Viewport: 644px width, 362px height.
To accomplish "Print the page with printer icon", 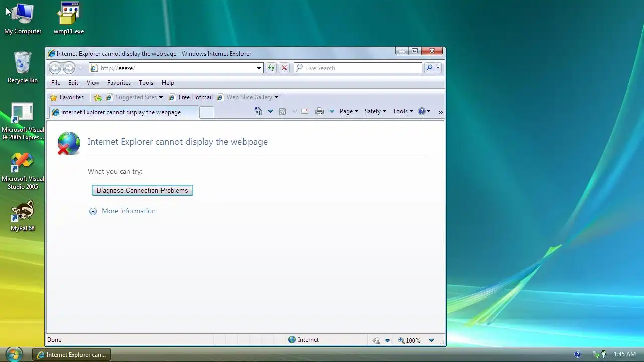I will [319, 111].
